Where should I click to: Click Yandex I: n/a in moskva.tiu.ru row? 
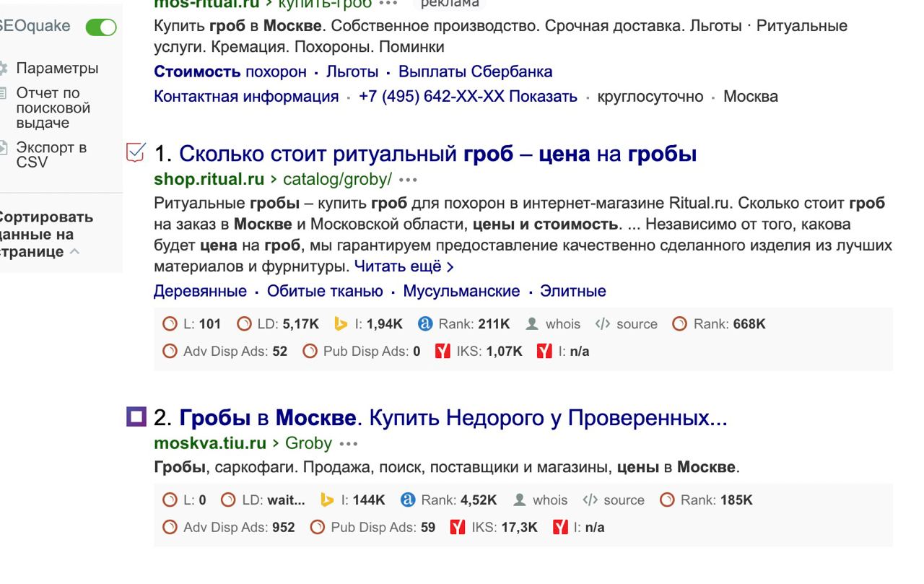tap(580, 528)
